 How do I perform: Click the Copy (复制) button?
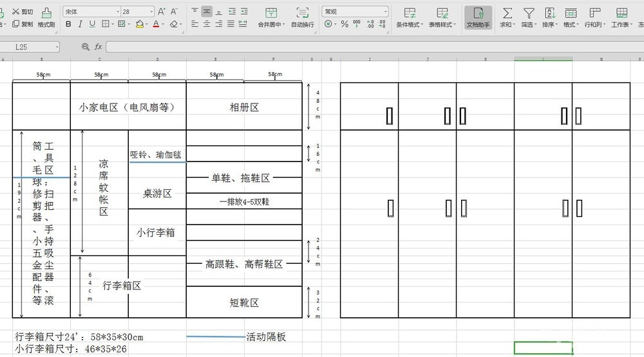[x=22, y=24]
